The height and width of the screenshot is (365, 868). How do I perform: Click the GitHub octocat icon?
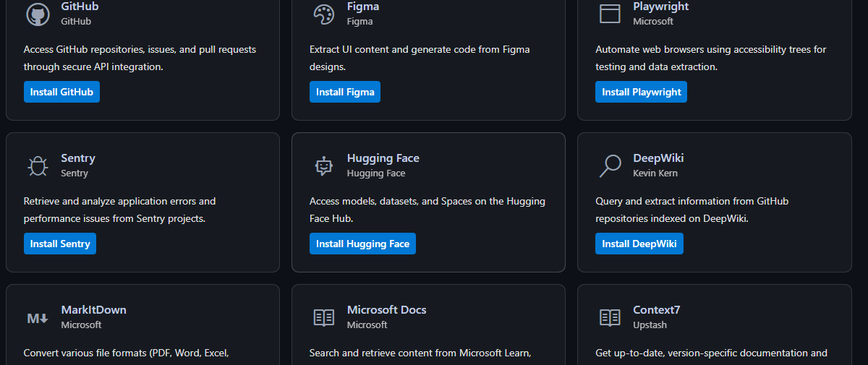coord(38,14)
